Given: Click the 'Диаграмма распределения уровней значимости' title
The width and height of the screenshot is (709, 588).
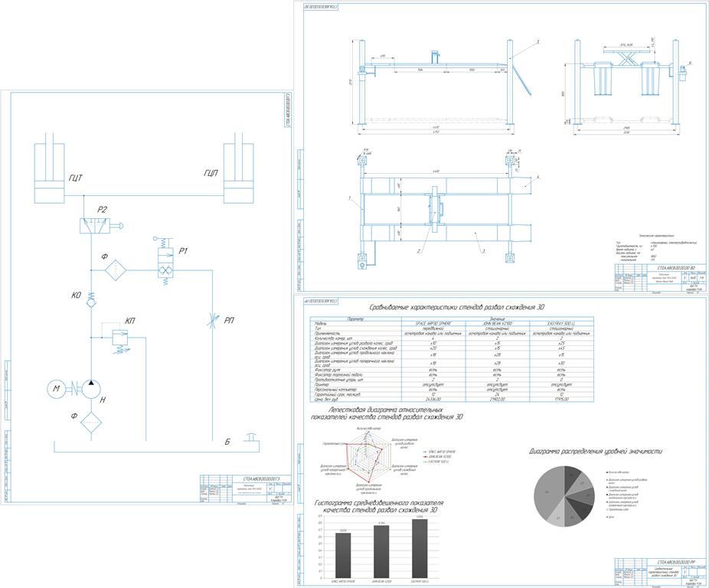Looking at the screenshot, I should click(x=596, y=452).
